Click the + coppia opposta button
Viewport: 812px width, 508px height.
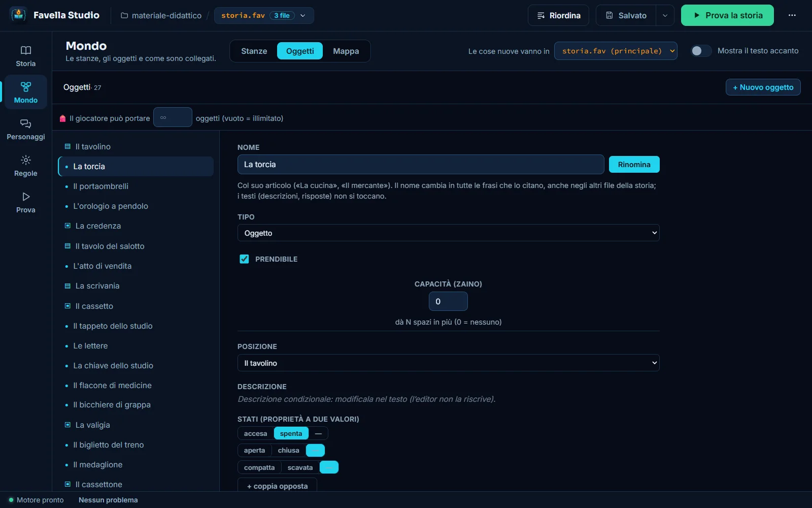click(277, 486)
